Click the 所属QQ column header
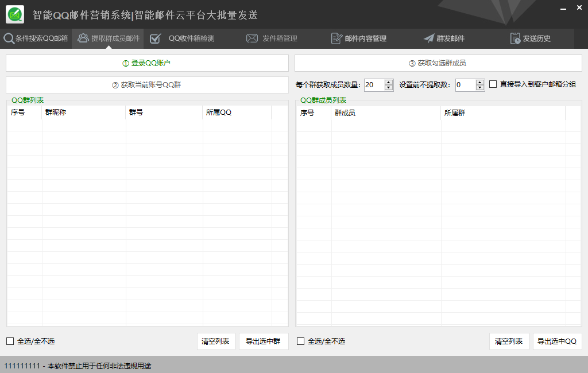The image size is (588, 373). pos(237,112)
